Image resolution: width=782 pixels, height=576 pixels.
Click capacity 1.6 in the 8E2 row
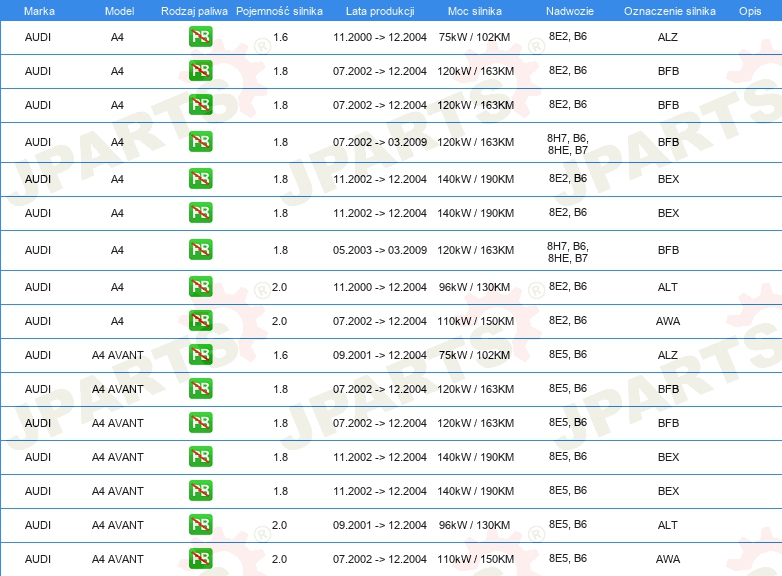280,37
